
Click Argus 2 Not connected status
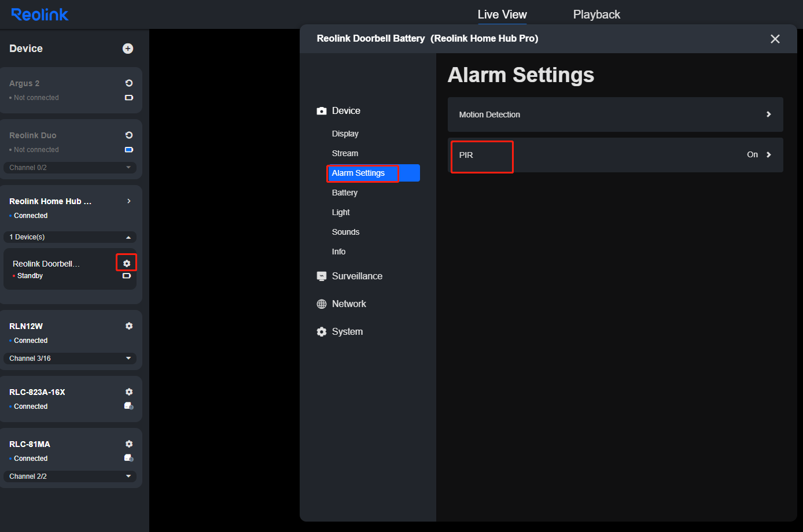tap(36, 98)
